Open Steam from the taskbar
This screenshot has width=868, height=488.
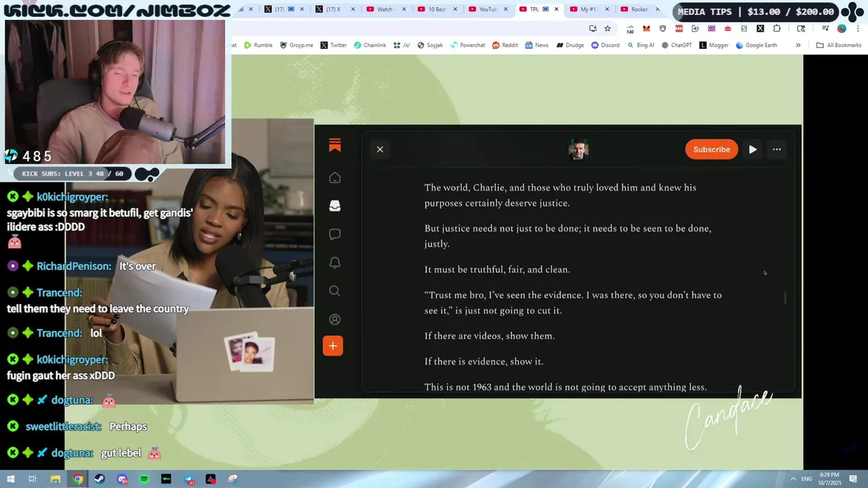(100, 479)
